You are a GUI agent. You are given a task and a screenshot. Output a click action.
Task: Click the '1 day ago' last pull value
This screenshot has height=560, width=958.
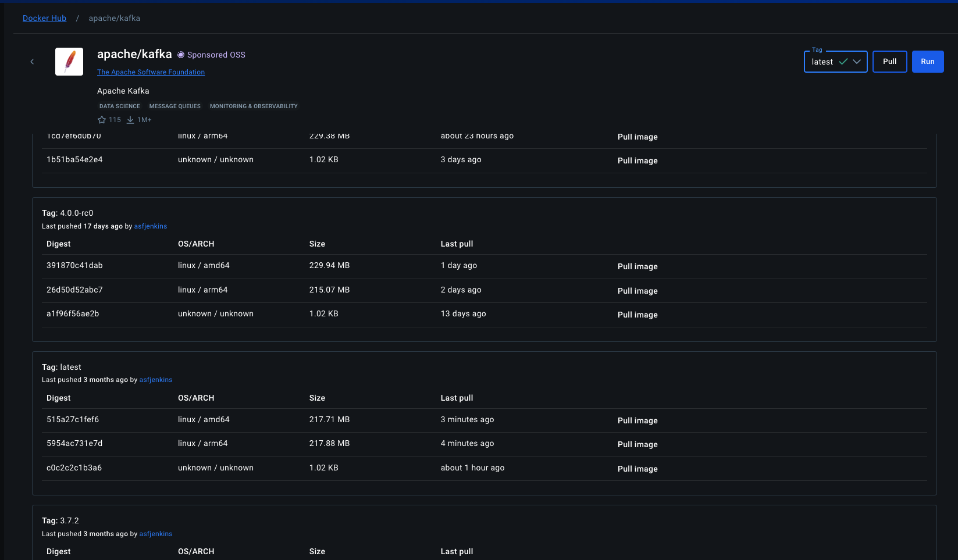coord(459,265)
